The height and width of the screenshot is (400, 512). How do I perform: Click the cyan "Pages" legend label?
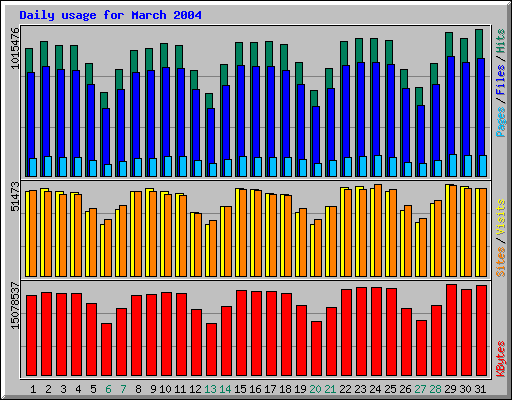[x=501, y=122]
